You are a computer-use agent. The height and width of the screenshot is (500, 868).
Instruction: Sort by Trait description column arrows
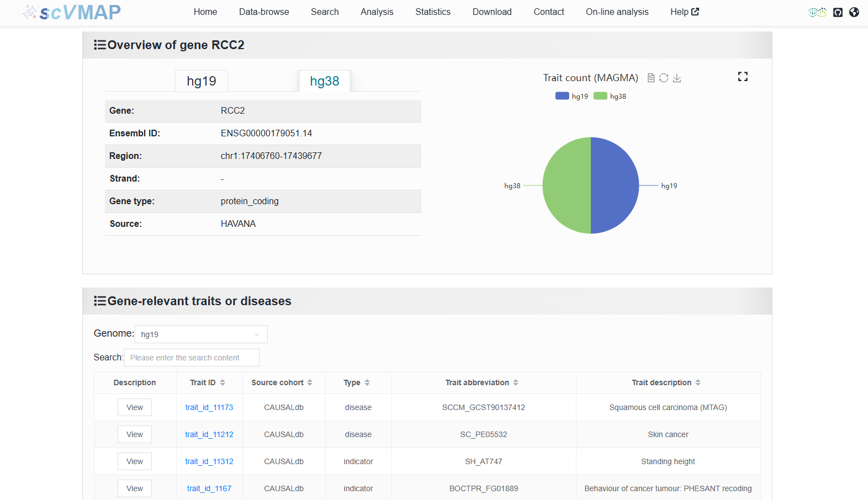point(698,382)
